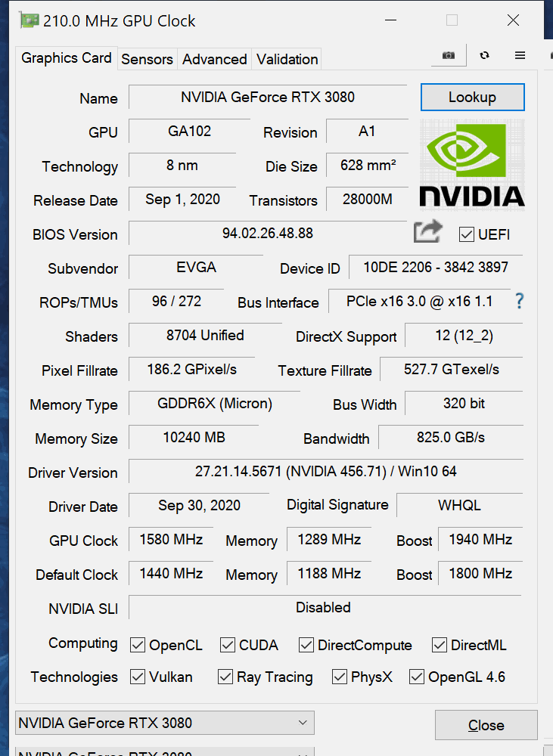Click the refresh icon in toolbar
Screen dimensions: 553x756
(x=484, y=55)
